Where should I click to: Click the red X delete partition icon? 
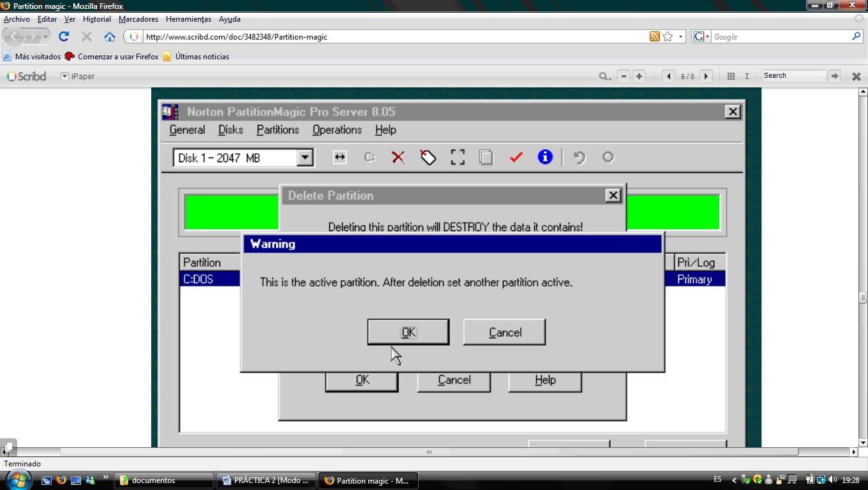pyautogui.click(x=398, y=158)
